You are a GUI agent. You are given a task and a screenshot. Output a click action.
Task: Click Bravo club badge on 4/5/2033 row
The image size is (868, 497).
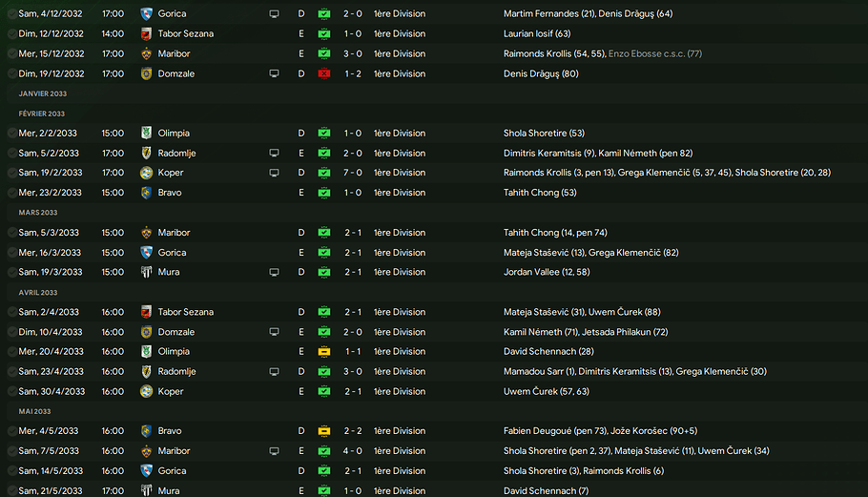(x=146, y=431)
